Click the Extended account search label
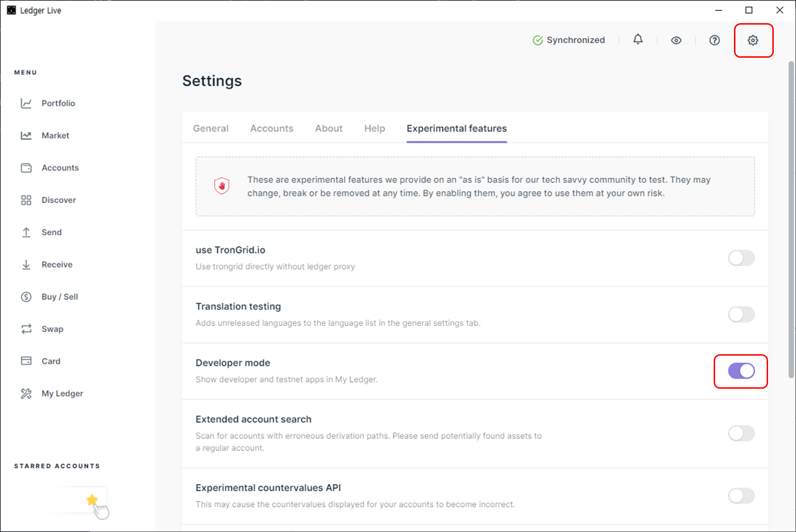Screen dimensions: 796x532 coord(254,419)
